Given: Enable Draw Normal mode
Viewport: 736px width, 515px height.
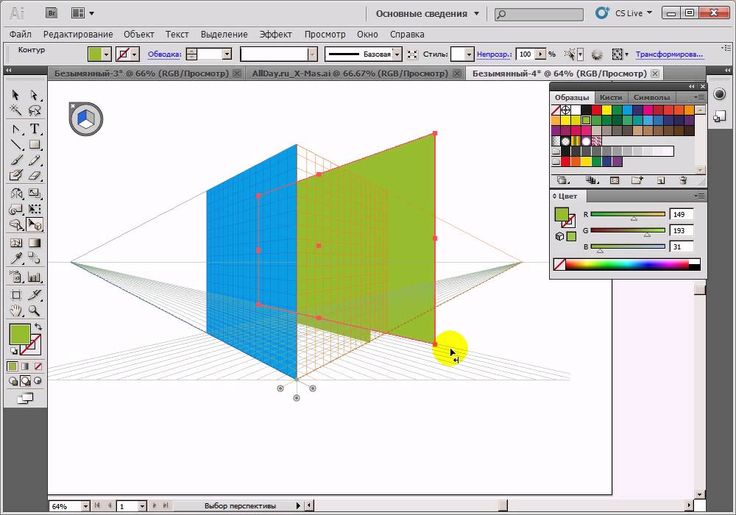Looking at the screenshot, I should point(13,381).
